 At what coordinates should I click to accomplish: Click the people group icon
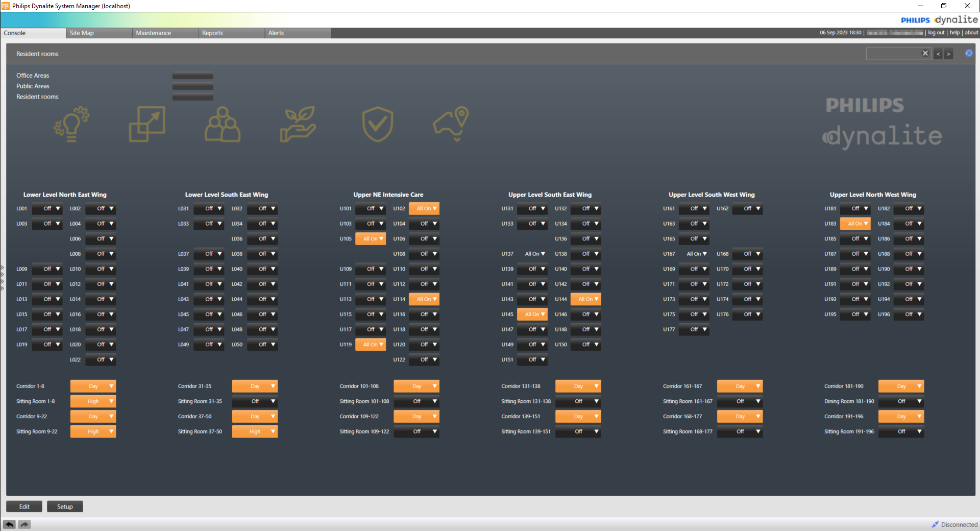(x=223, y=124)
